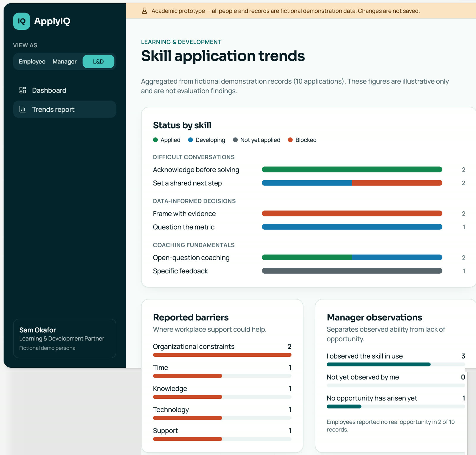Viewport: 476px width, 455px height.
Task: Click the 'Reported barriers' card title
Action: click(x=191, y=317)
